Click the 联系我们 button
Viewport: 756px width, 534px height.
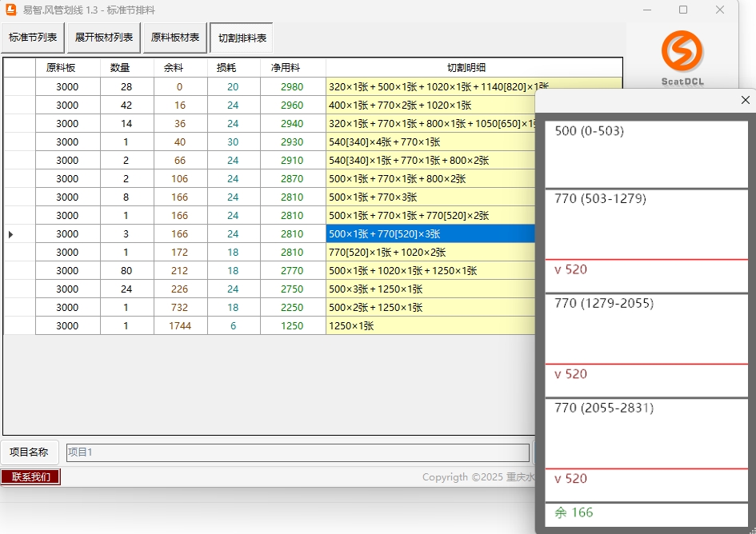point(30,477)
